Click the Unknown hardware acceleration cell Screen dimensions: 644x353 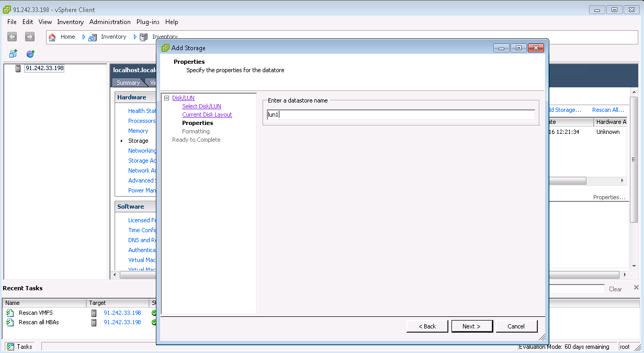click(x=608, y=132)
